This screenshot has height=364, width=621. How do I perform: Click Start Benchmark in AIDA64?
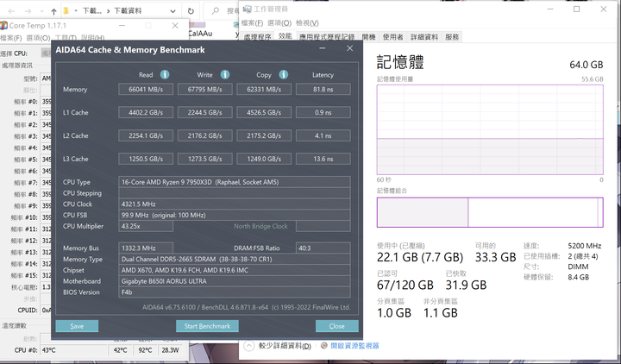tap(207, 326)
